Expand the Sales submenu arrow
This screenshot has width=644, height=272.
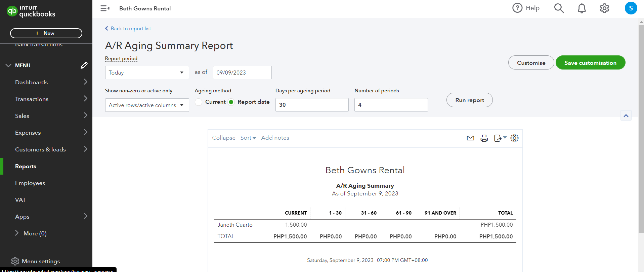85,116
